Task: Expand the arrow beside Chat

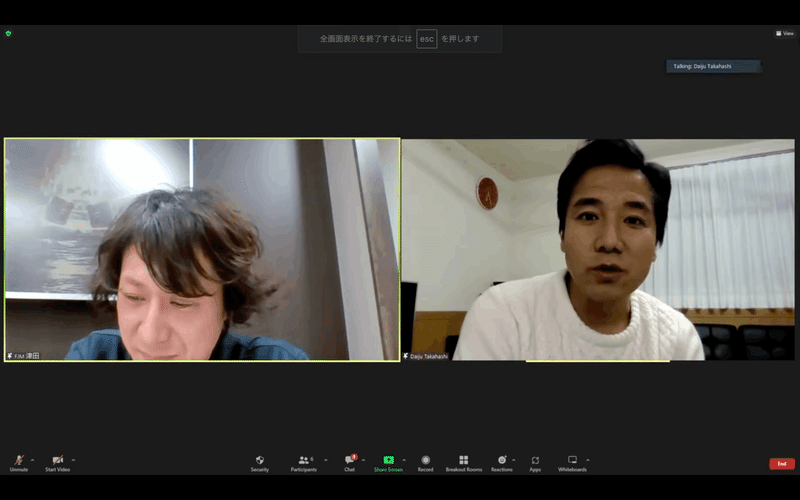Action: pos(363,460)
